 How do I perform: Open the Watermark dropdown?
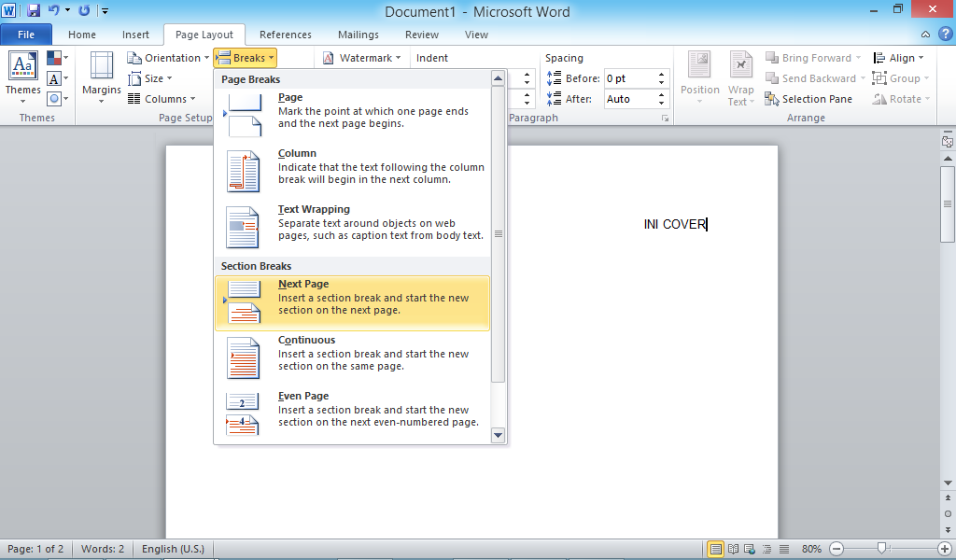(x=361, y=58)
